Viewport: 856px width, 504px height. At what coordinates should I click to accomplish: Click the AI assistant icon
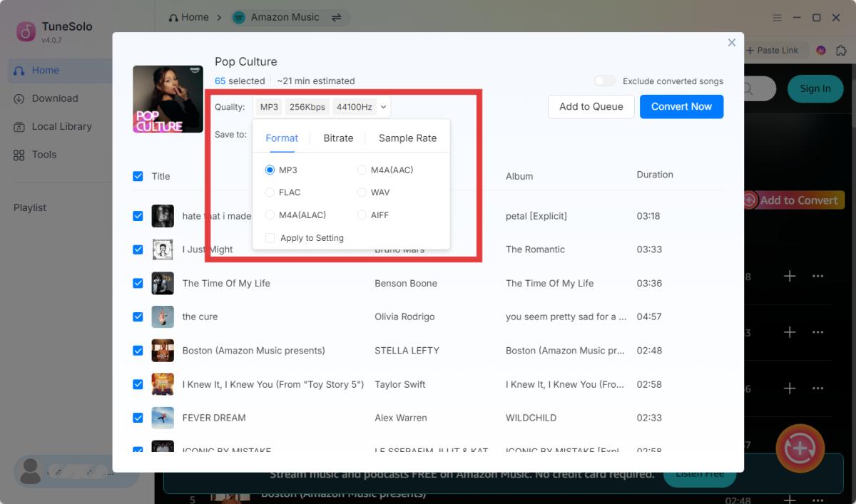coord(821,50)
